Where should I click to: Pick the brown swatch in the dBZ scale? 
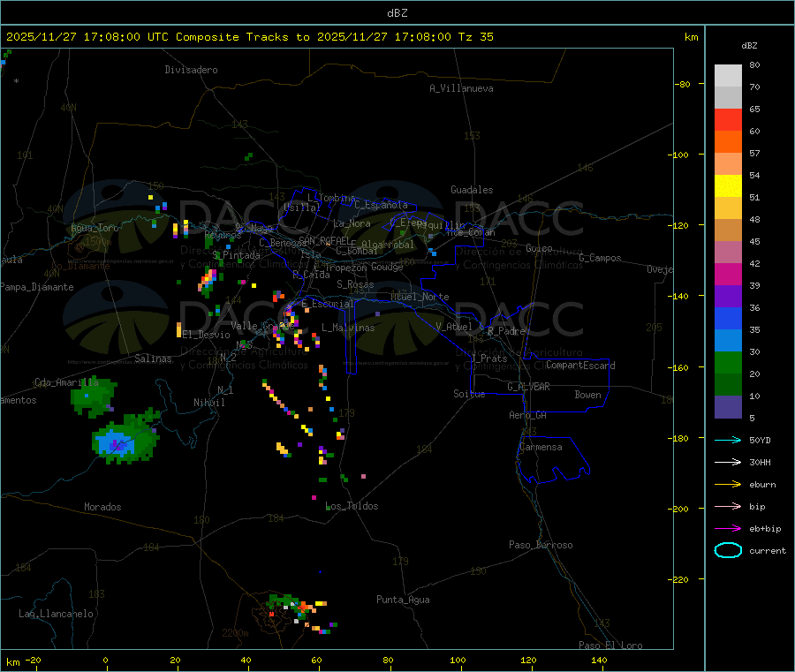pyautogui.click(x=728, y=230)
